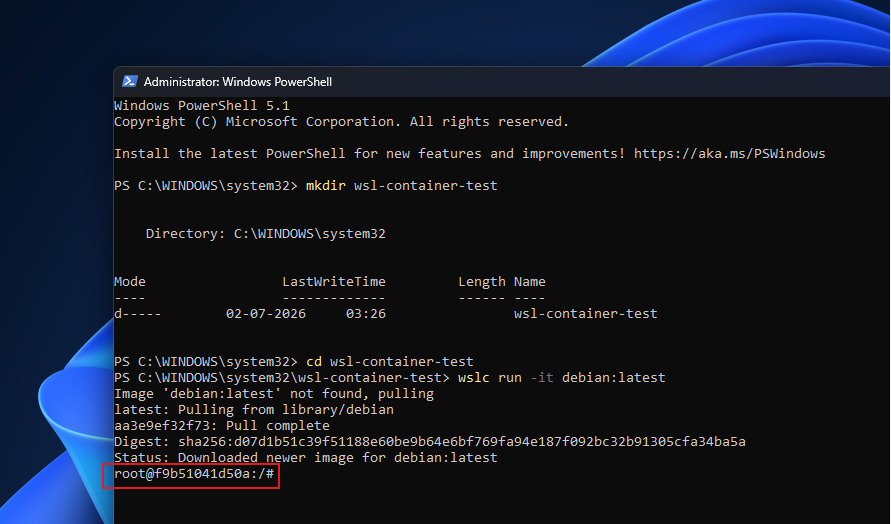
Task: Click the 'wslc run -it debian:latest' command
Action: 561,377
